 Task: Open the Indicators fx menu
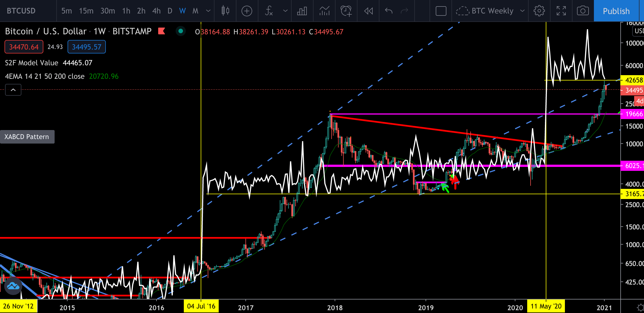click(269, 11)
